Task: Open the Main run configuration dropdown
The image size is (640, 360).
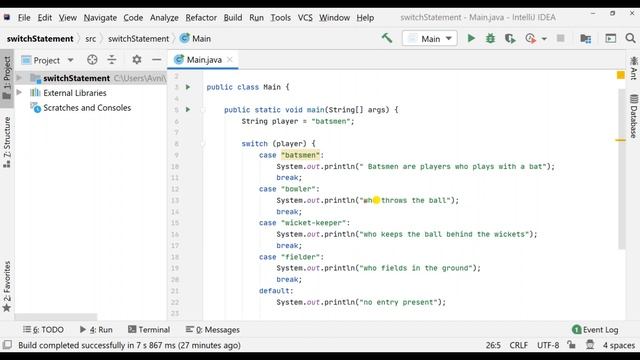Action: [430, 39]
